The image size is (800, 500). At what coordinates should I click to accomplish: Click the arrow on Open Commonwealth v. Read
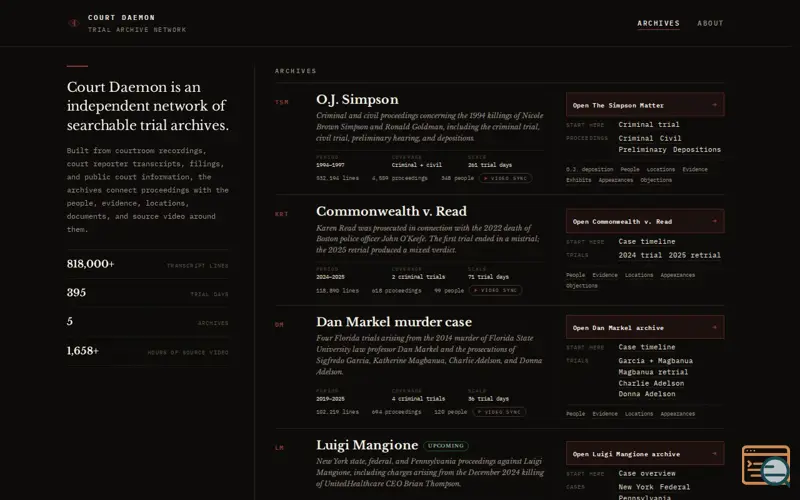(x=714, y=221)
